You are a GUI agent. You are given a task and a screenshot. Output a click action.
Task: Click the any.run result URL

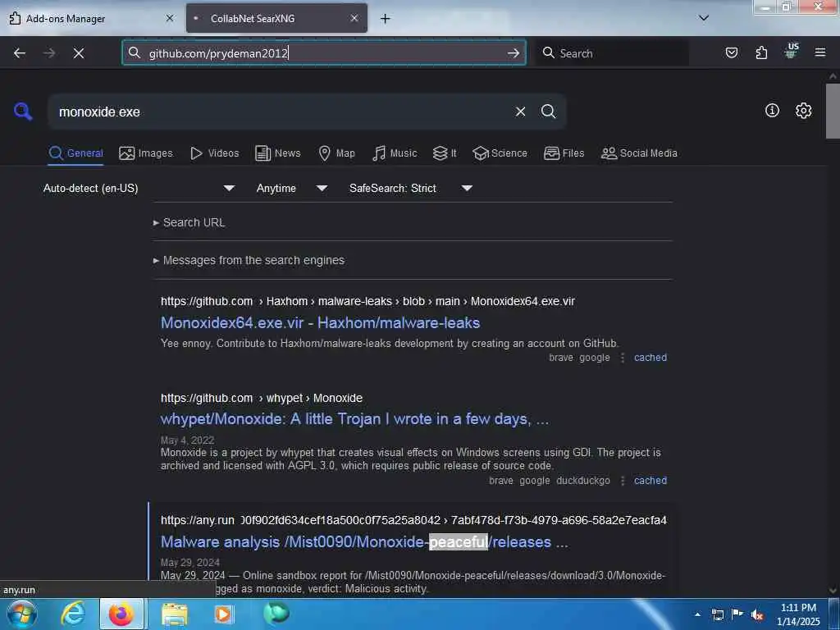tap(413, 520)
